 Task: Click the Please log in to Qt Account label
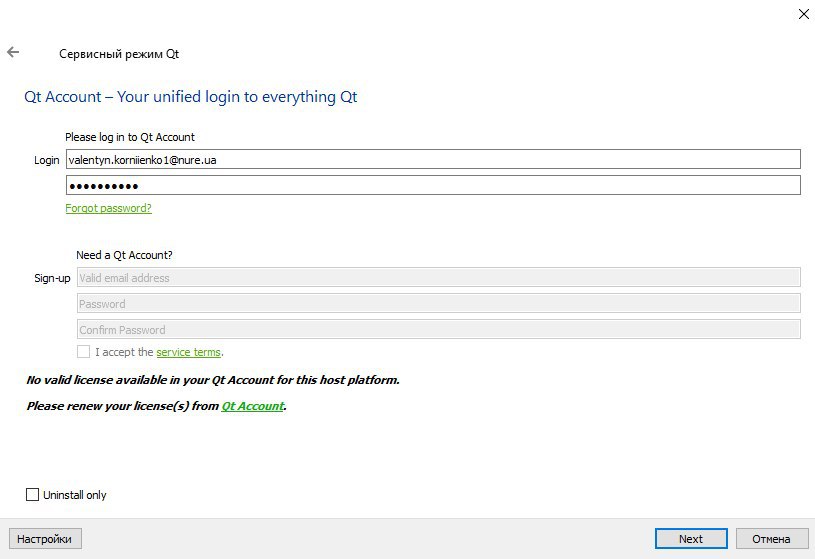tap(129, 137)
